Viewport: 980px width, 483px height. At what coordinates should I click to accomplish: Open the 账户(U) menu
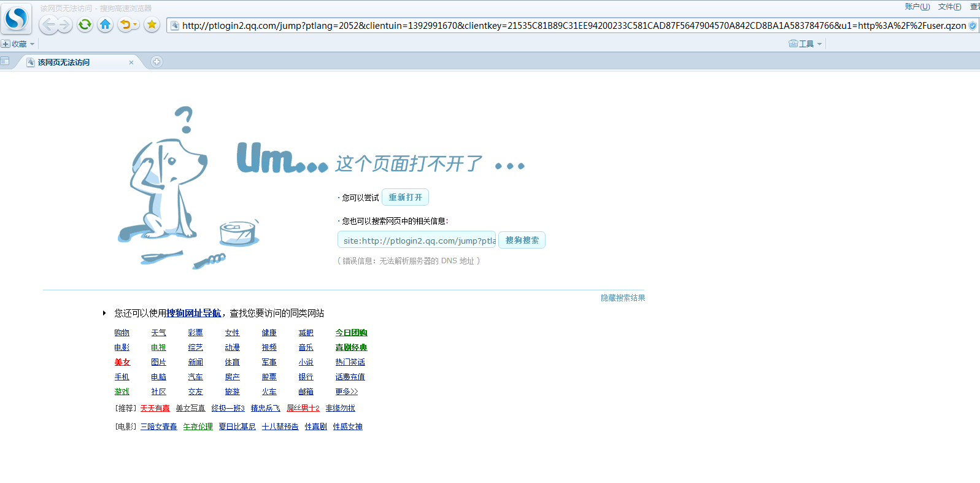click(x=917, y=7)
